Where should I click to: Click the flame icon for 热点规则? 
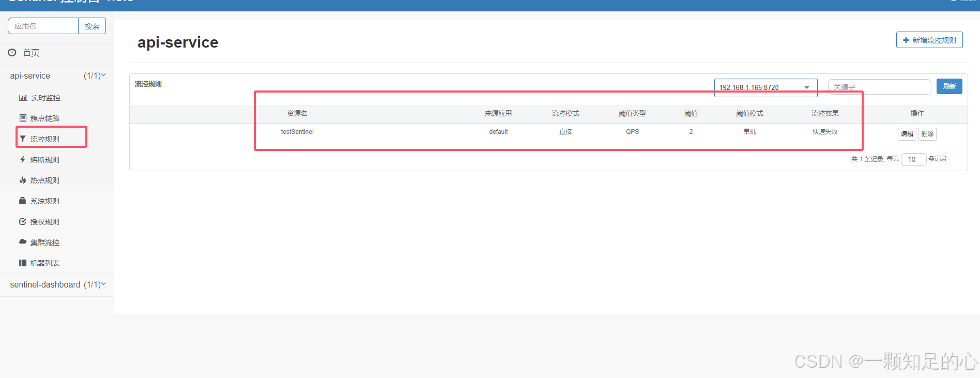23,180
